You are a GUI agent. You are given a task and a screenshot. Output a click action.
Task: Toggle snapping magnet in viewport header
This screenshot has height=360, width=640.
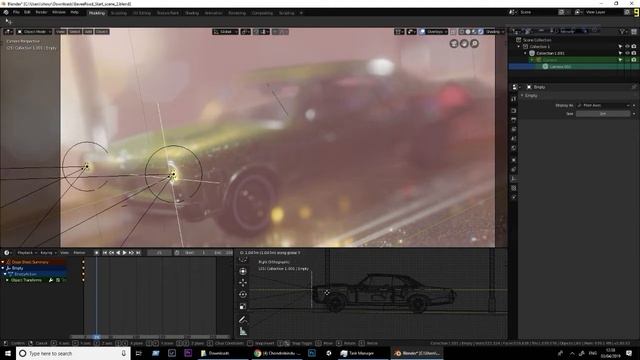256,31
